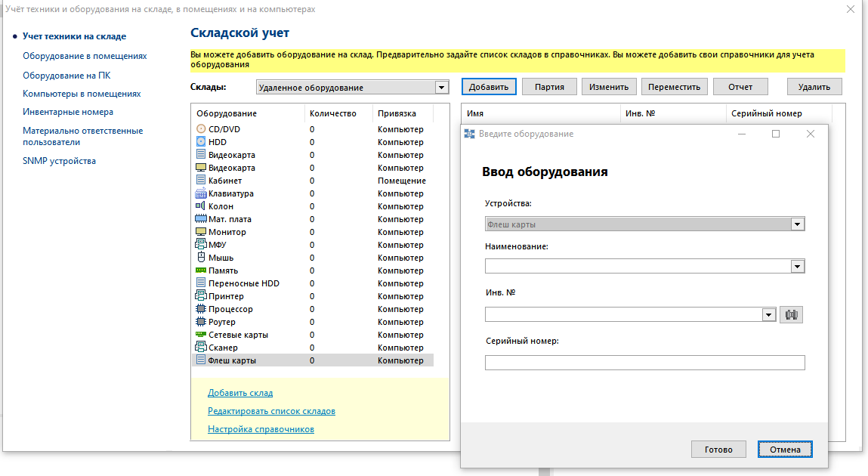Click the Память memory icon

200,270
